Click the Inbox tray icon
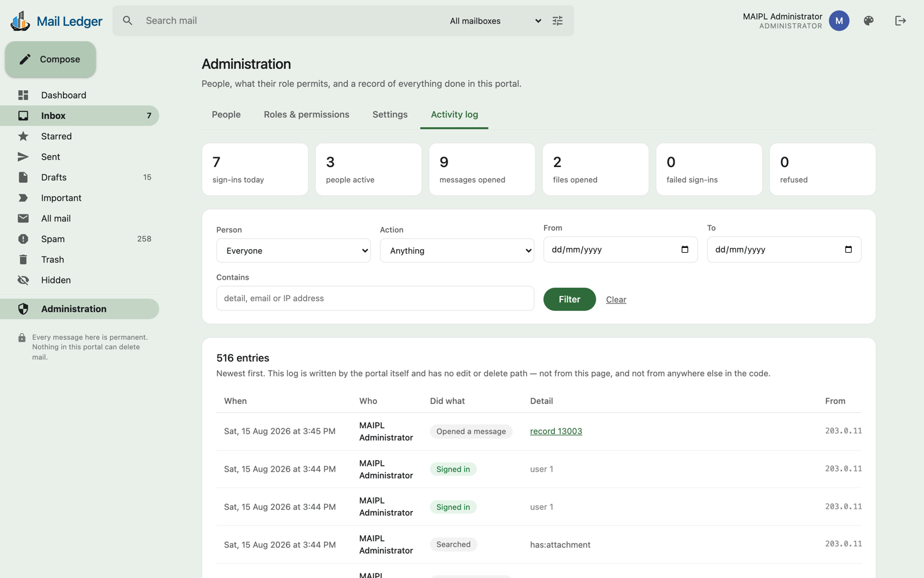 click(23, 116)
